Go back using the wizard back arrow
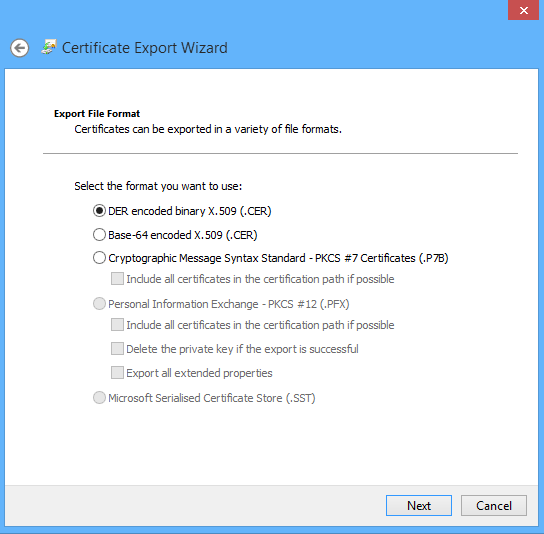The image size is (544, 534). click(x=19, y=48)
